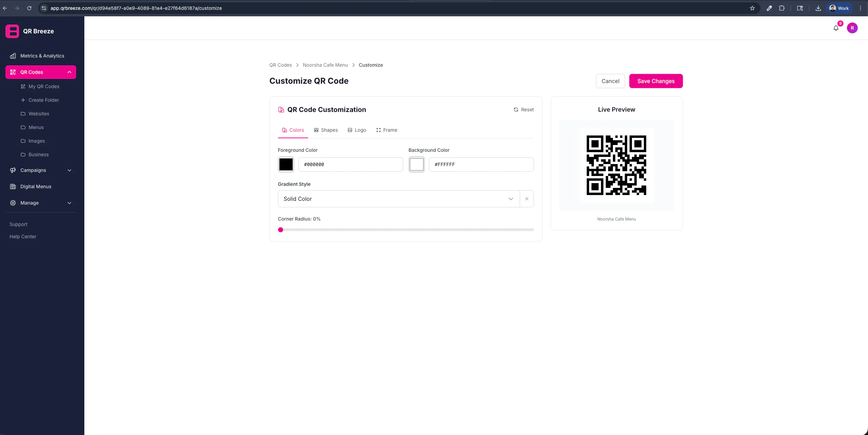Click the site info icon in address bar
868x435 pixels.
[44, 8]
